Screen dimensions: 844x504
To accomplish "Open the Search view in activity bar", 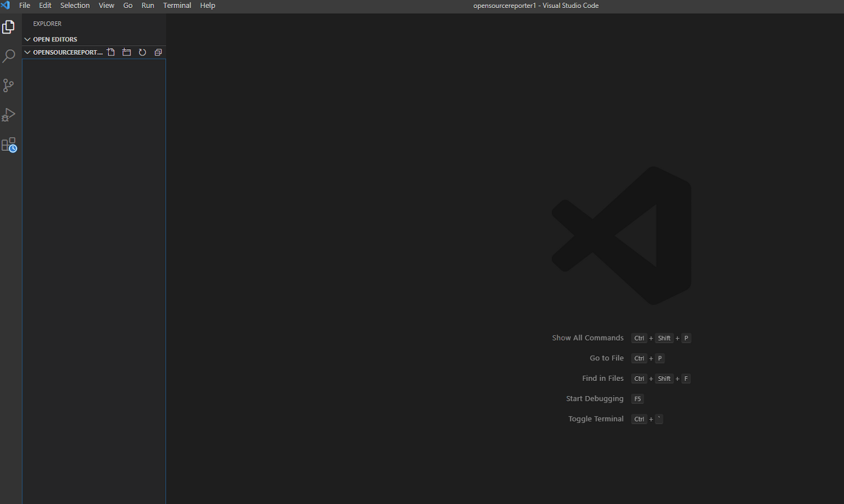I will click(9, 56).
